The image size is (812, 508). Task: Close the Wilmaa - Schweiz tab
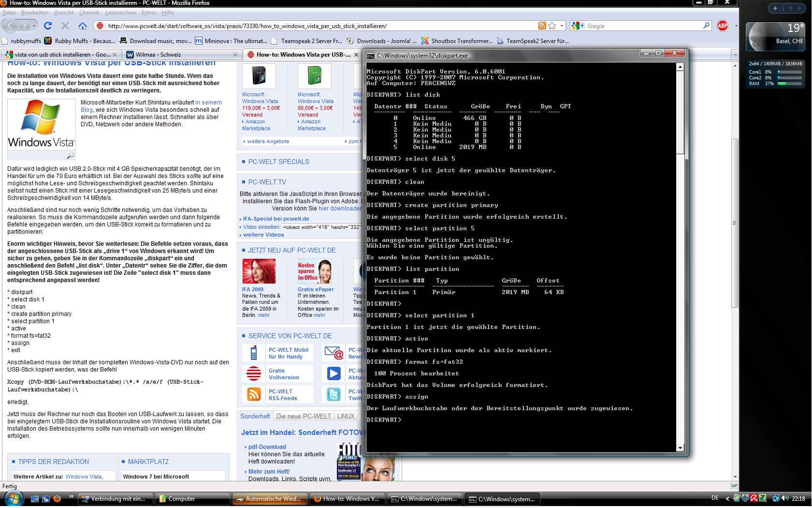pyautogui.click(x=235, y=55)
